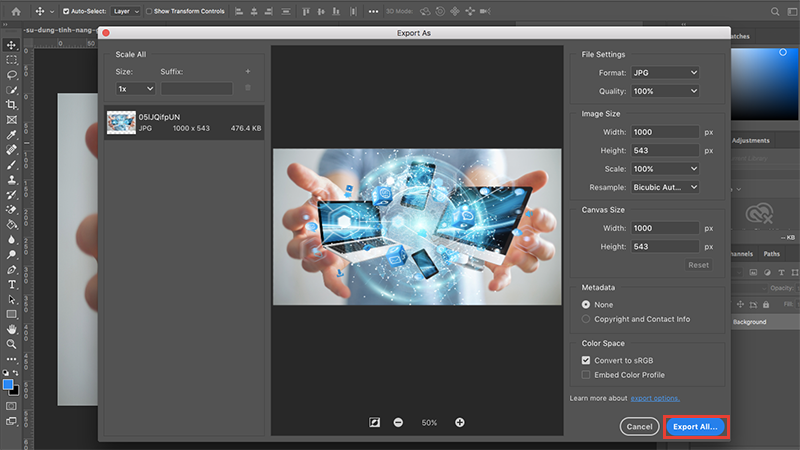This screenshot has height=450, width=800.
Task: Select Copyright and Contact Info metadata
Action: point(586,319)
